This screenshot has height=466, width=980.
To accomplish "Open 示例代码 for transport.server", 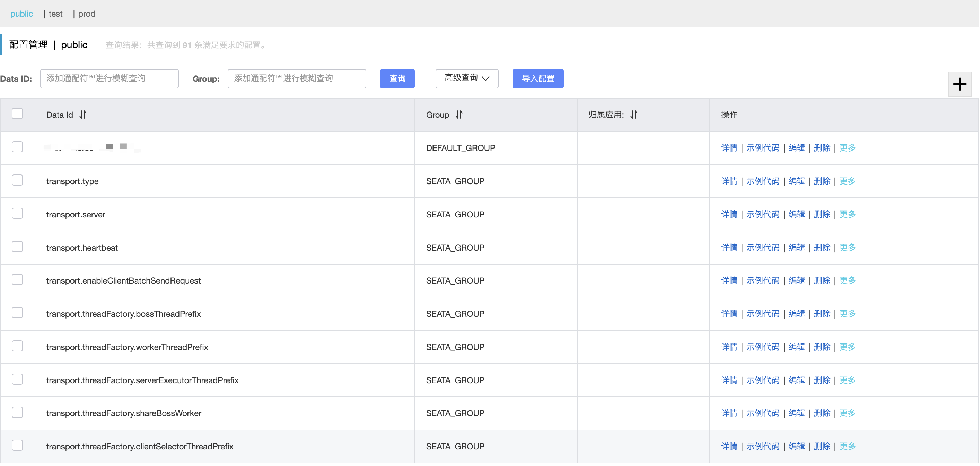I will pos(763,214).
